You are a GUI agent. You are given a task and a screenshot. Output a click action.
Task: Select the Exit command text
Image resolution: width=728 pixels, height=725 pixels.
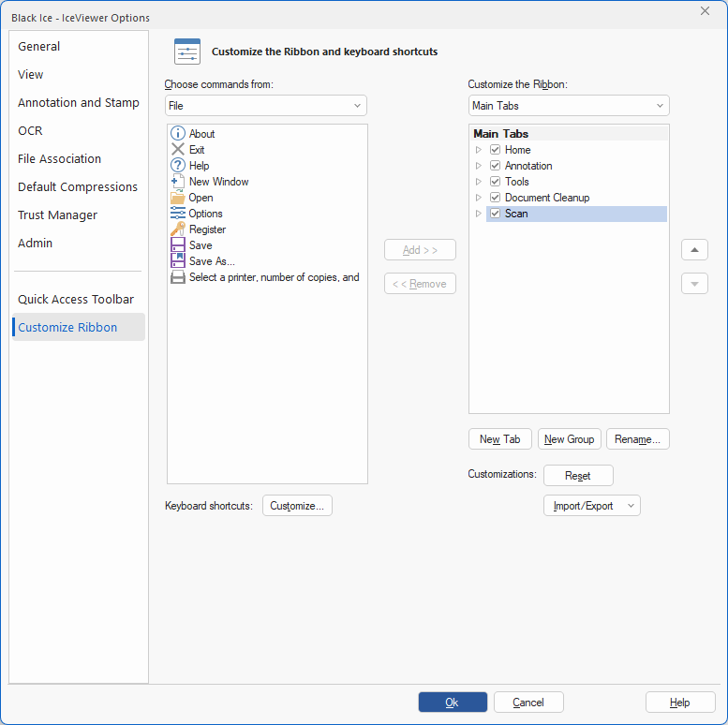197,150
